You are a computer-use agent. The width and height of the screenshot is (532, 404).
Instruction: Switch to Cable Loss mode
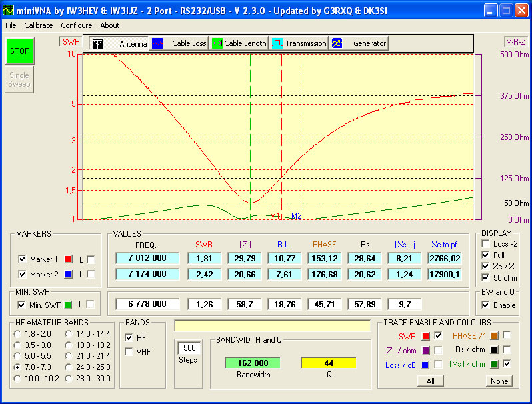tap(179, 43)
